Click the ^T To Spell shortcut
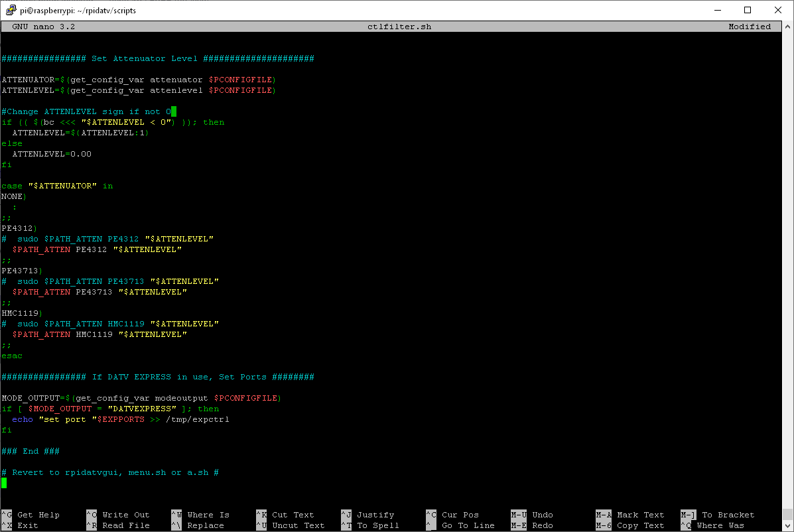Screen dimensions: 794x532 click(370, 525)
